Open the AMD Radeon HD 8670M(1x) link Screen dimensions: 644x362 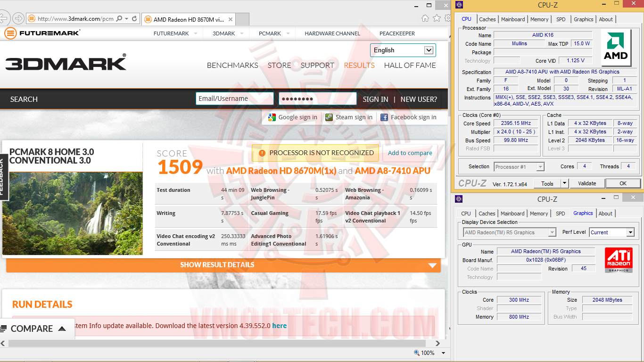pos(281,171)
